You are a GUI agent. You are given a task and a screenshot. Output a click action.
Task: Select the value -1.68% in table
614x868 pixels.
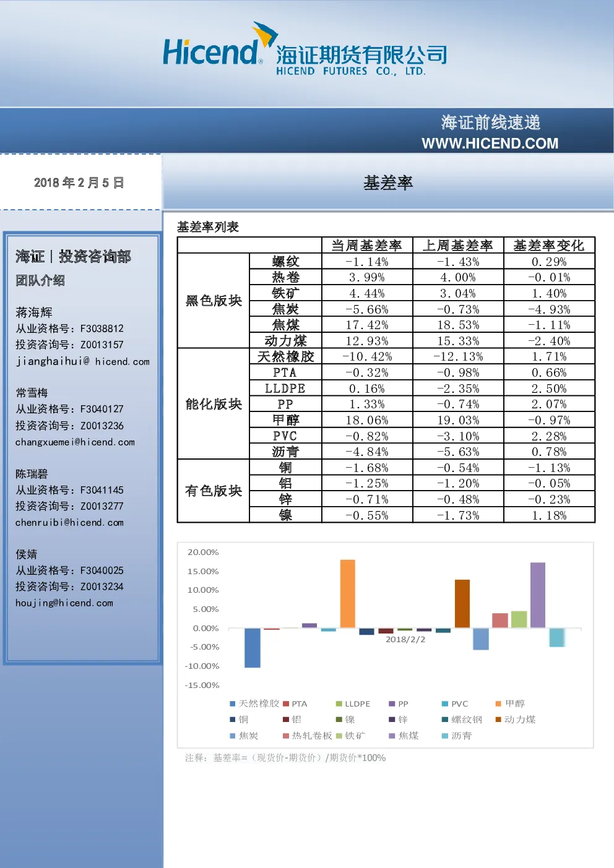click(x=367, y=468)
